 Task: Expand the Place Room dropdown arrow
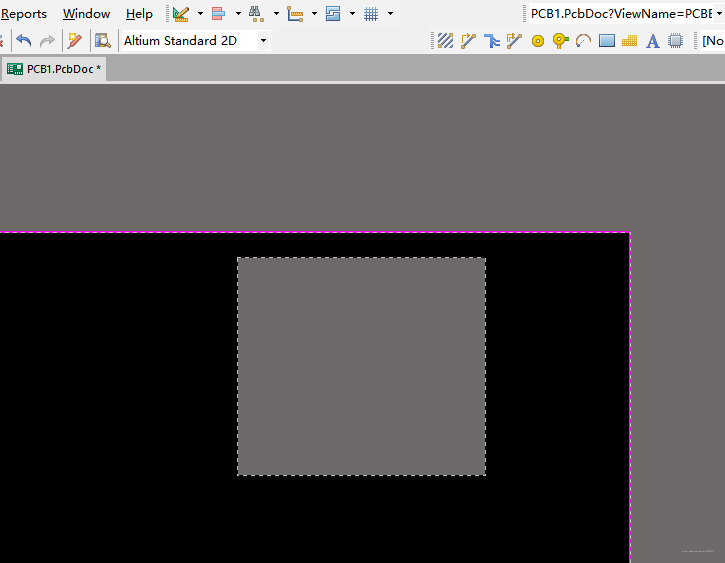[x=352, y=14]
